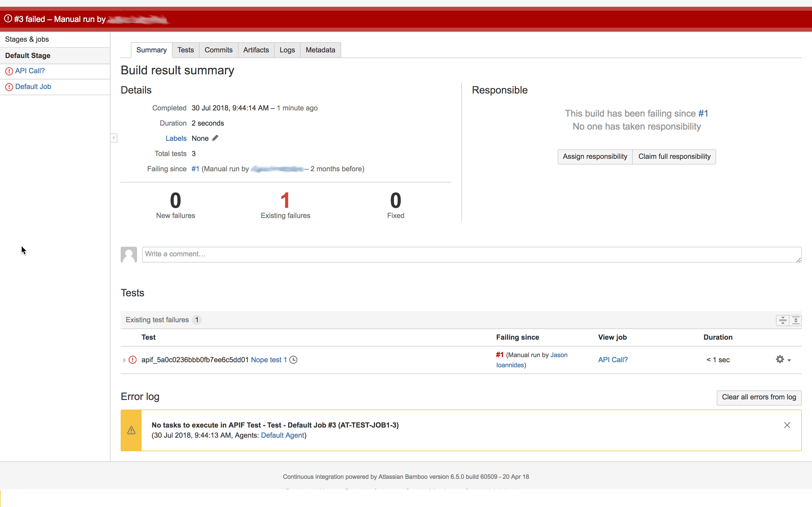Click the user avatar beside the comment box
Image resolution: width=812 pixels, height=507 pixels.
point(129,255)
